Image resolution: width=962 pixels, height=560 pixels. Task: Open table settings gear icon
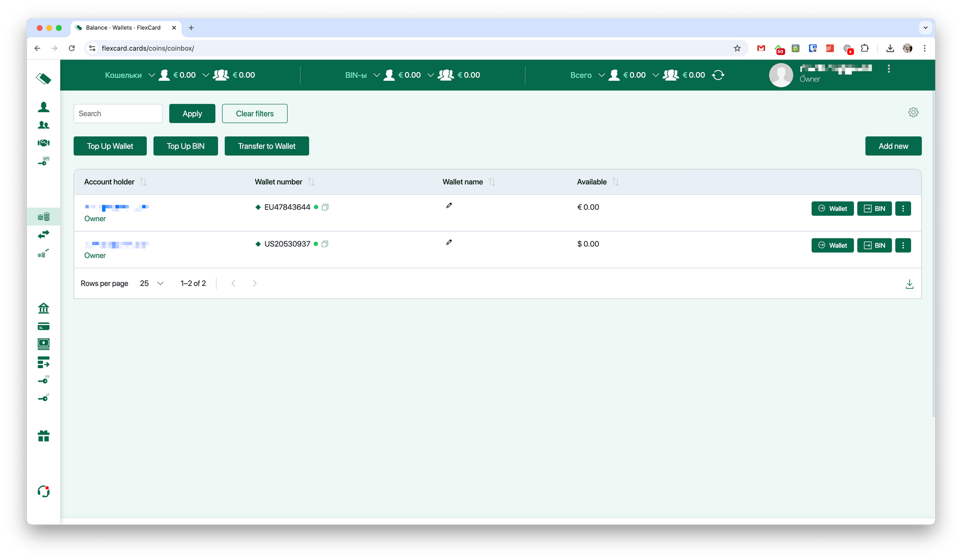tap(913, 112)
